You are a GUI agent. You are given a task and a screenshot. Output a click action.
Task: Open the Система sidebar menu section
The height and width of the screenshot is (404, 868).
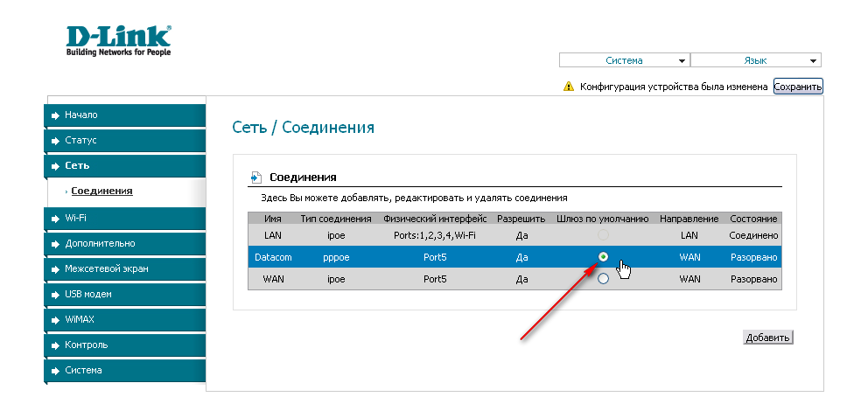coord(124,370)
